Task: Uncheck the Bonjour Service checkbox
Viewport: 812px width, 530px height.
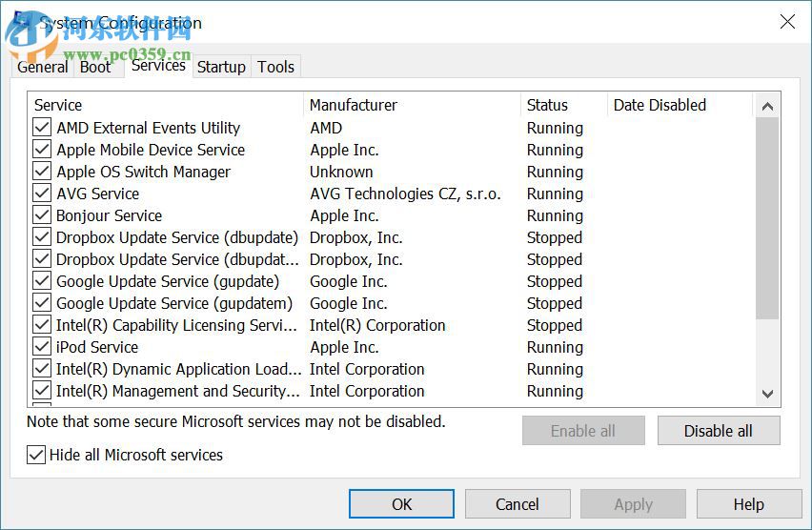Action: pyautogui.click(x=42, y=215)
